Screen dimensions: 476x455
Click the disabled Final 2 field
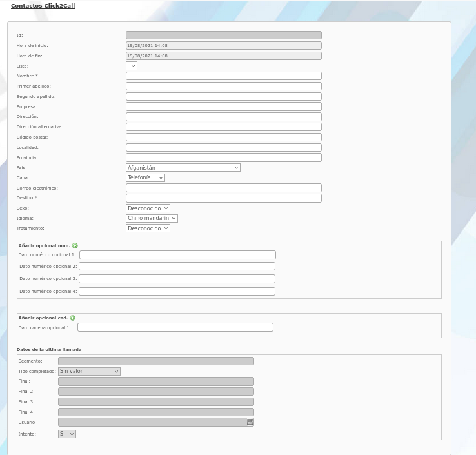click(x=156, y=392)
